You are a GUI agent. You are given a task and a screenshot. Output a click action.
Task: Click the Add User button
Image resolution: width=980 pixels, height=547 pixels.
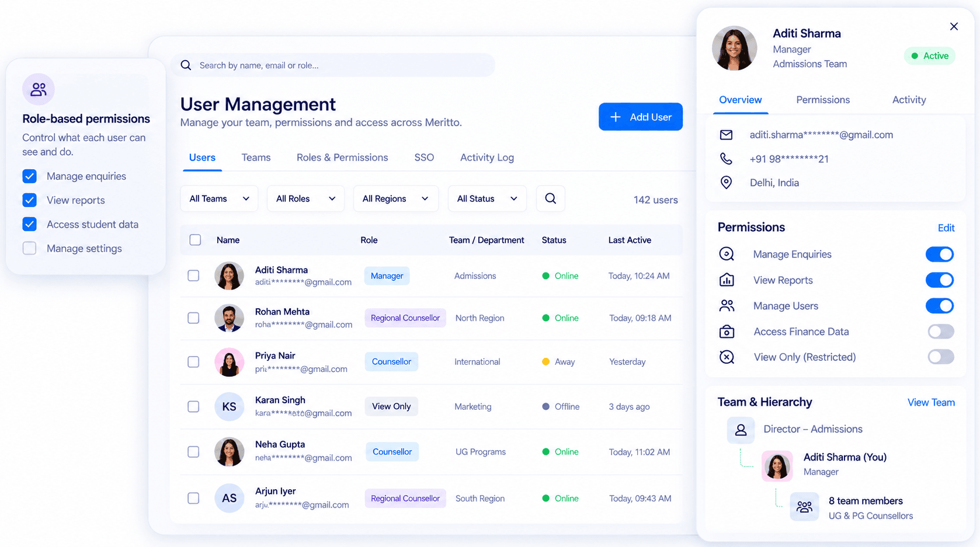pyautogui.click(x=641, y=117)
